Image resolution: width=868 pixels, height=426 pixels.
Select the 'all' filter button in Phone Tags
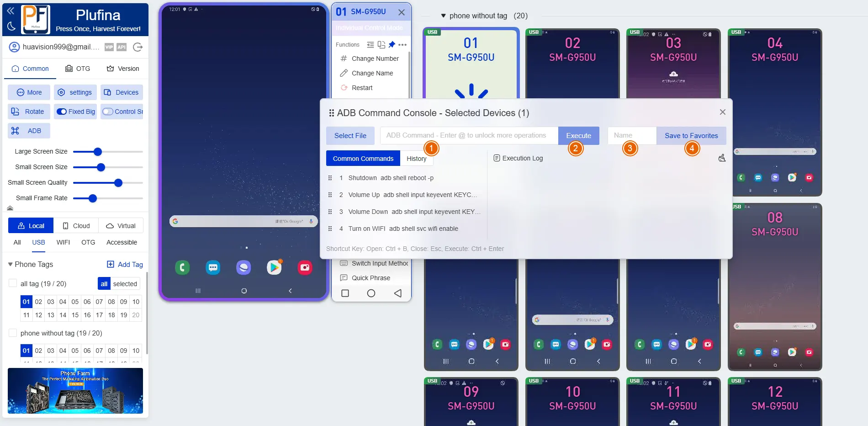(x=104, y=284)
